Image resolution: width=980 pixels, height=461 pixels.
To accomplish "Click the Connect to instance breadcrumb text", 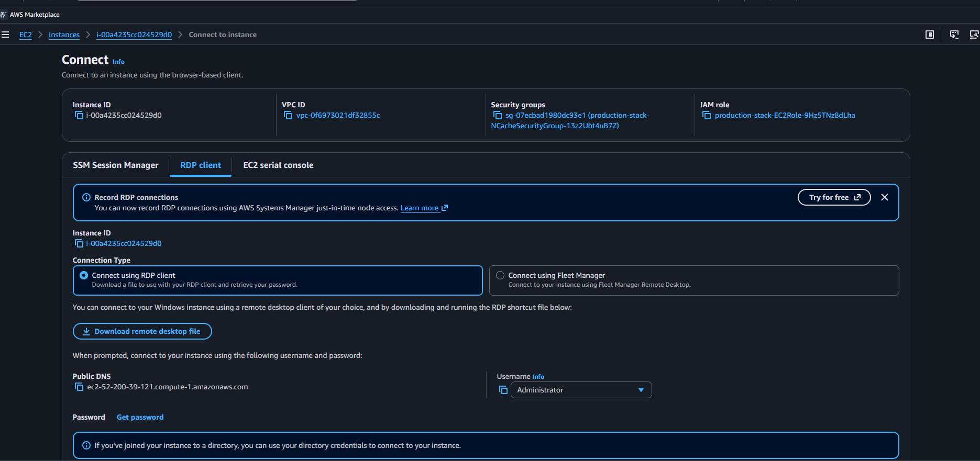I will pyautogui.click(x=223, y=35).
